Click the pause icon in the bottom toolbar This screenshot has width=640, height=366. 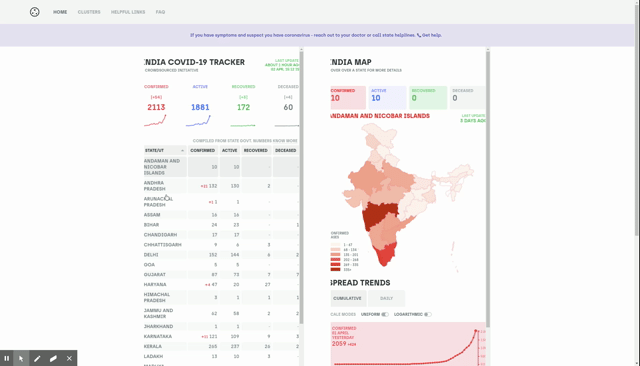[x=7, y=359]
